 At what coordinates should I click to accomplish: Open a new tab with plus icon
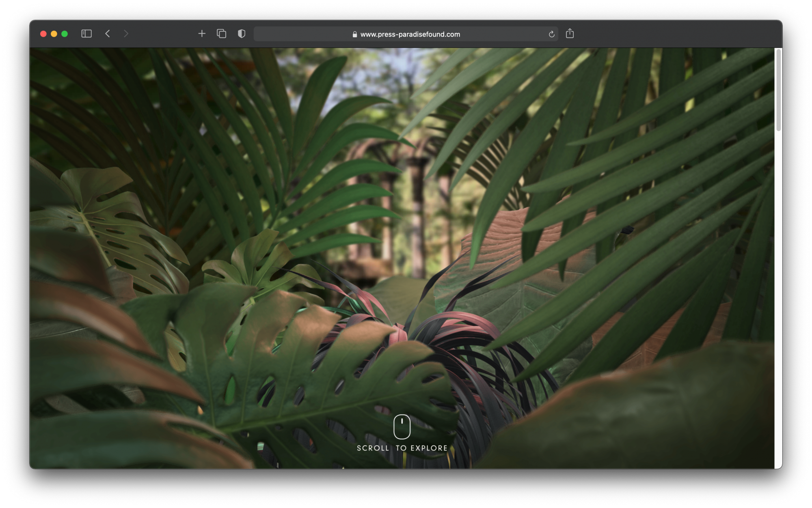point(202,34)
